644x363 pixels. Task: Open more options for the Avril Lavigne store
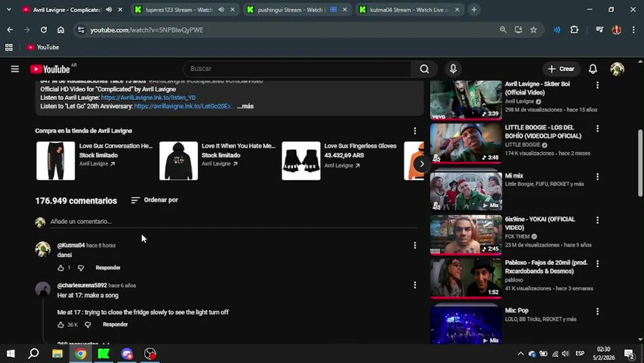point(415,131)
